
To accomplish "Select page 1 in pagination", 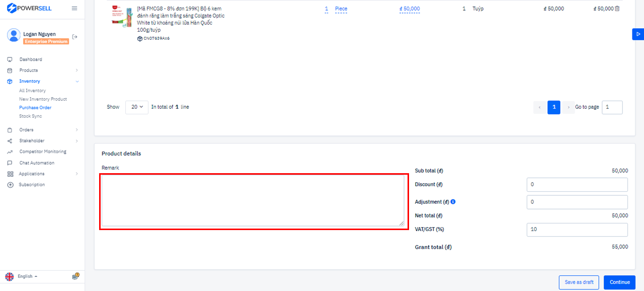I will [x=554, y=107].
